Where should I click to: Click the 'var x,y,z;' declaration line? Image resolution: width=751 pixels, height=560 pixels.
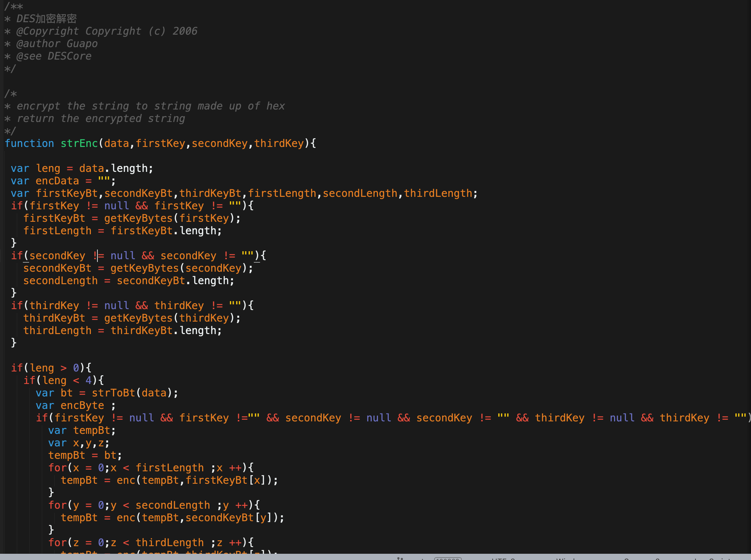tap(79, 443)
